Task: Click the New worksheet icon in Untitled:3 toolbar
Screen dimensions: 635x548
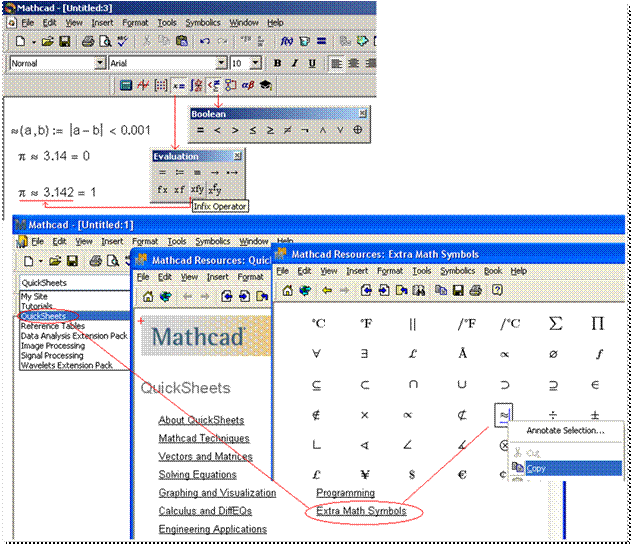Action: (20, 41)
